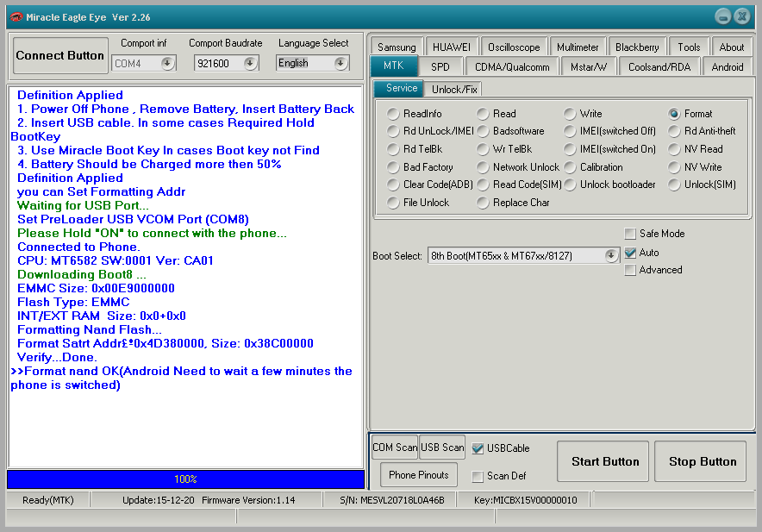762x532 pixels.
Task: Click the Start Button
Action: point(605,461)
